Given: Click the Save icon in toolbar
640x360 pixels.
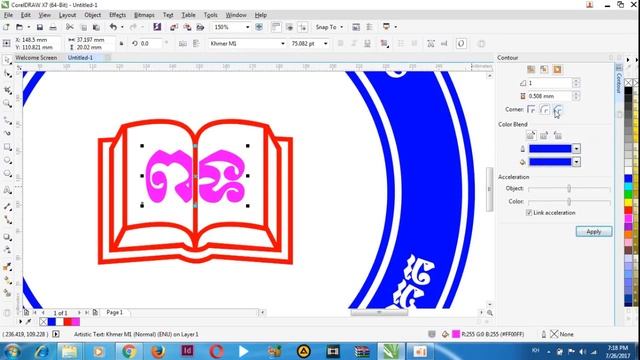Looking at the screenshot, I should (40, 27).
